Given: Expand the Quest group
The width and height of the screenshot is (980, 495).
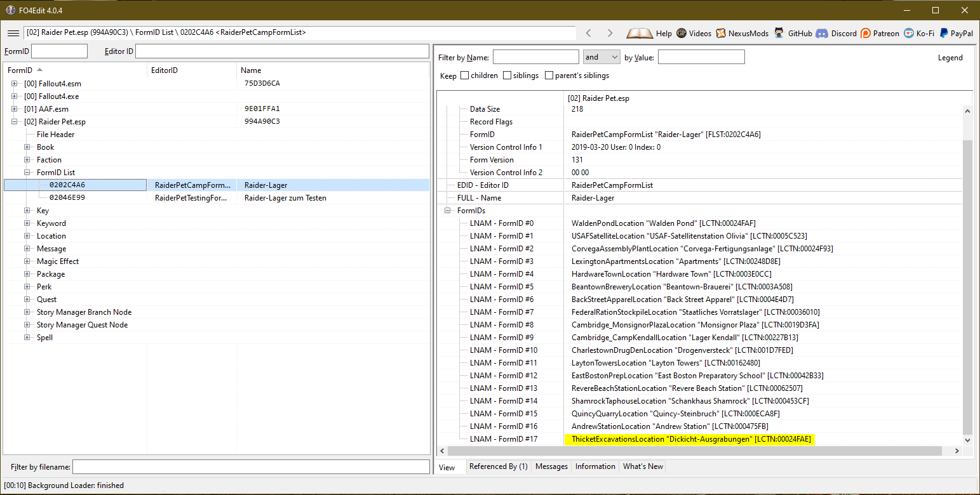Looking at the screenshot, I should [x=27, y=300].
